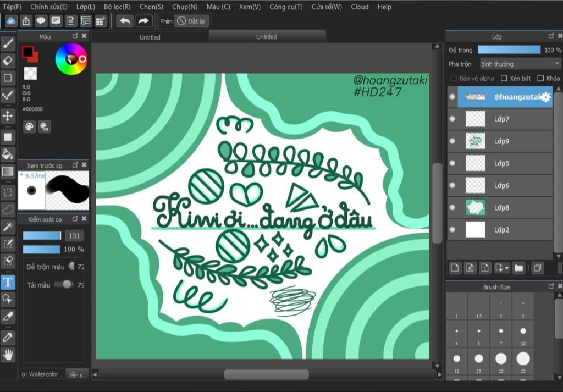
Task: Select the Bucket fill tool
Action: click(8, 154)
